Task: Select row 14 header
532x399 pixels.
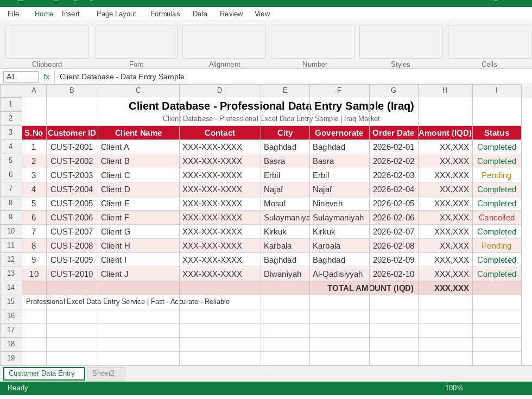Action: point(11,288)
